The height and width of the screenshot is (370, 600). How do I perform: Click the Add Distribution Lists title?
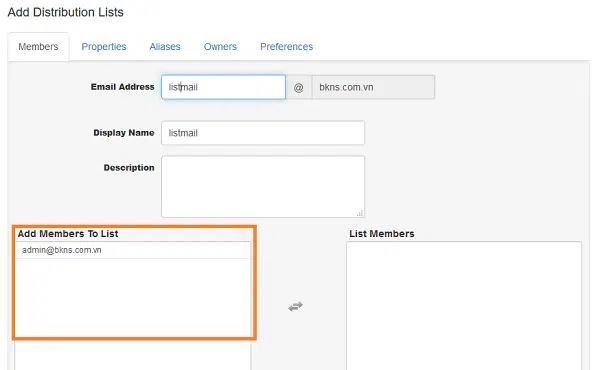65,12
